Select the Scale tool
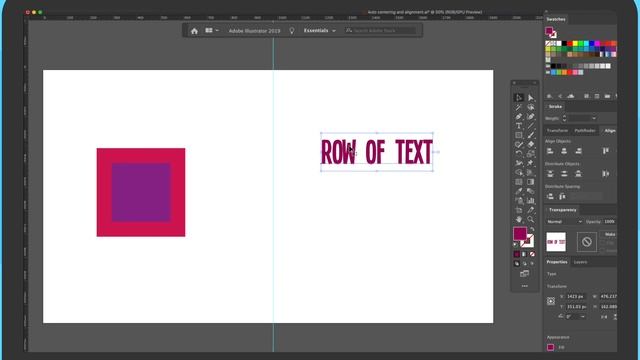 (531, 154)
